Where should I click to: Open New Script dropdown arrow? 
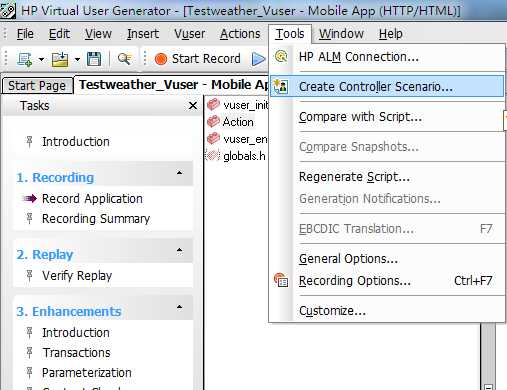[x=41, y=60]
